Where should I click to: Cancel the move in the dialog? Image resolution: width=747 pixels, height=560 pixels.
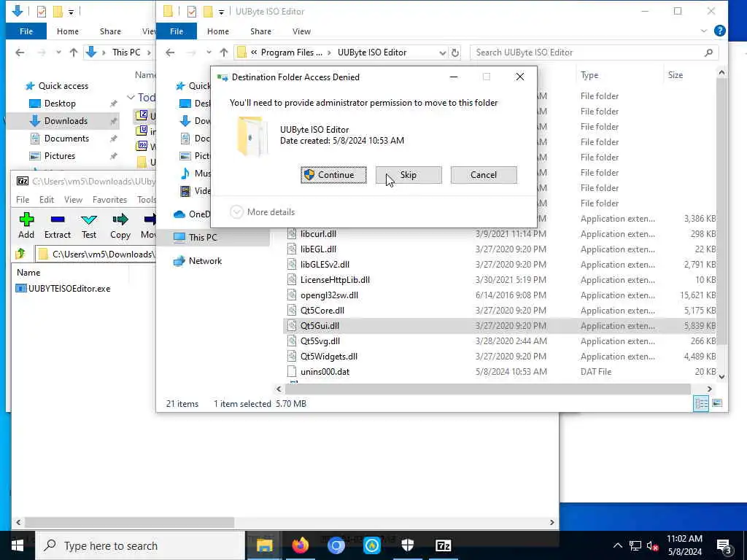pyautogui.click(x=484, y=175)
